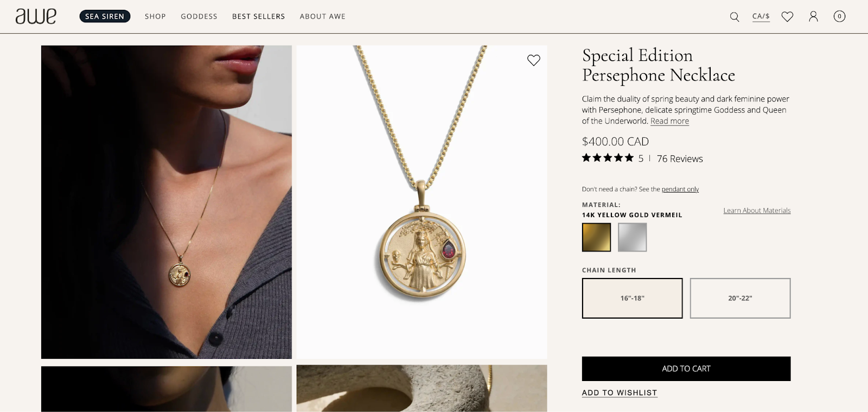Choose the silver material swatch

[632, 237]
